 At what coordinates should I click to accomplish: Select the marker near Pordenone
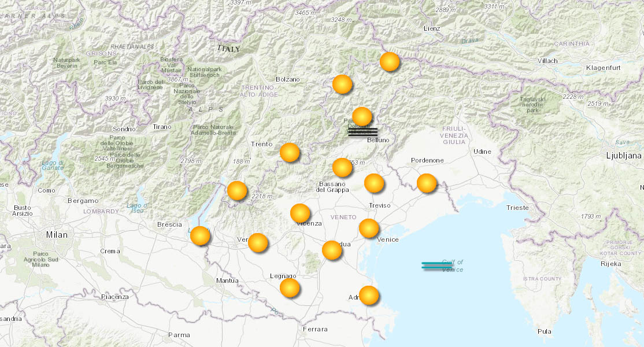coord(426,184)
